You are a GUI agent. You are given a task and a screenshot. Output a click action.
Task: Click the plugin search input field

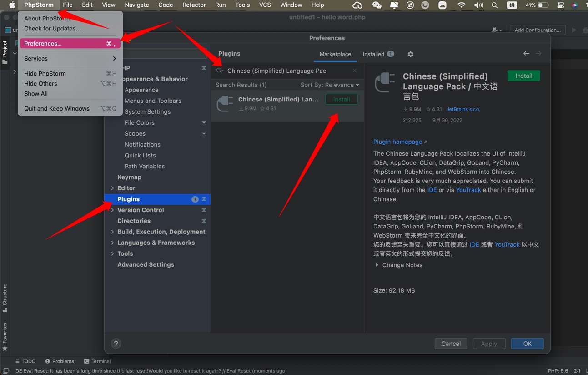coord(288,71)
